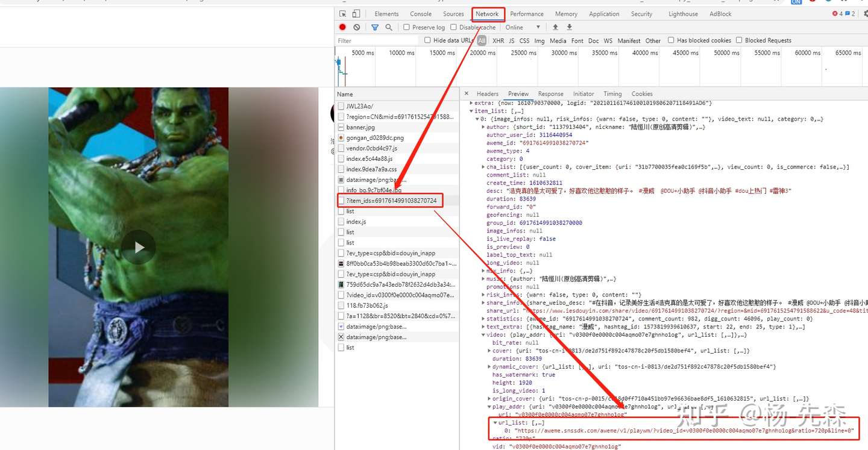Expand the dynamic_cover node
Screen dimensions: 868x450
[489, 366]
